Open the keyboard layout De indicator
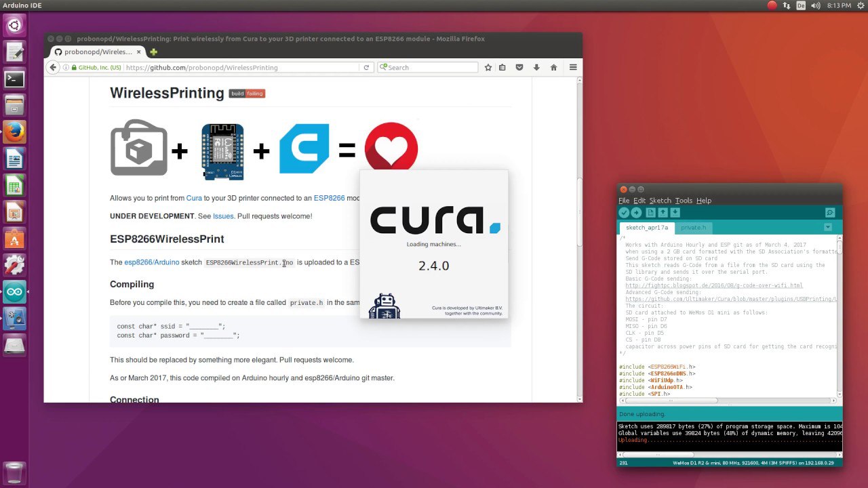Image resolution: width=868 pixels, height=488 pixels. point(801,5)
